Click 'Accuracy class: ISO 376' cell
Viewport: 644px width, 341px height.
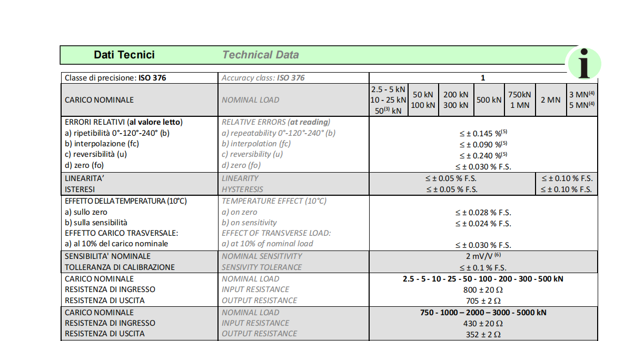pyautogui.click(x=293, y=78)
